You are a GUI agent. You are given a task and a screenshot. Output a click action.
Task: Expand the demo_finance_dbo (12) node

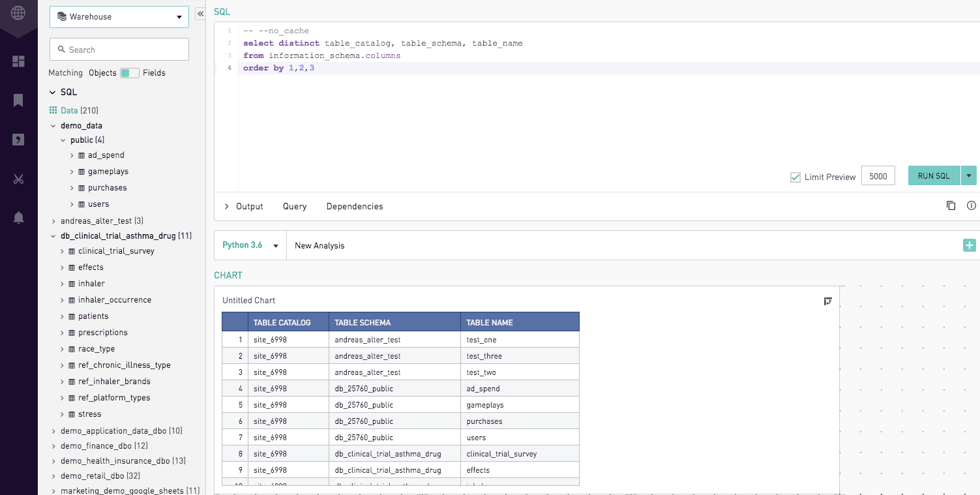click(53, 446)
